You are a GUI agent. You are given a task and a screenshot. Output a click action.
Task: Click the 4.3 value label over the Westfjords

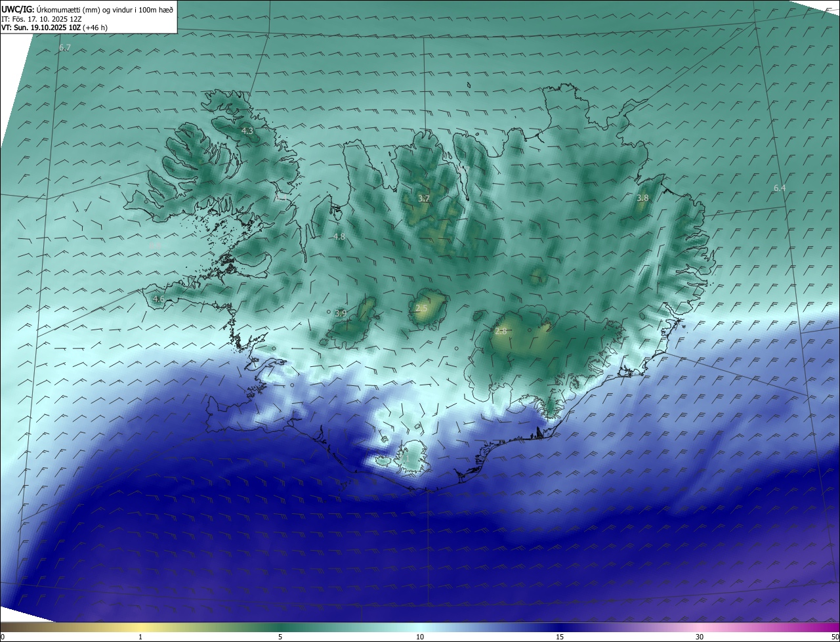tap(247, 131)
